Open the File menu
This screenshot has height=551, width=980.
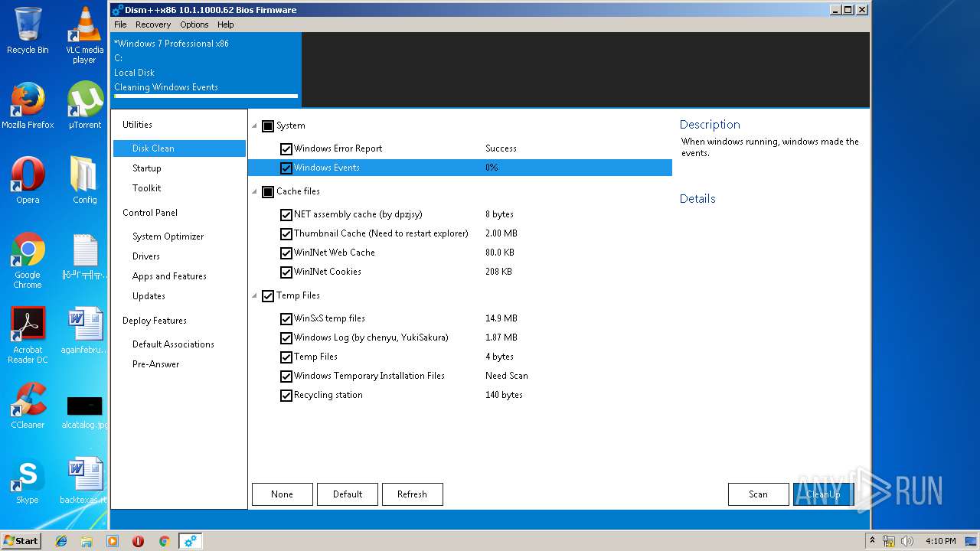[120, 24]
